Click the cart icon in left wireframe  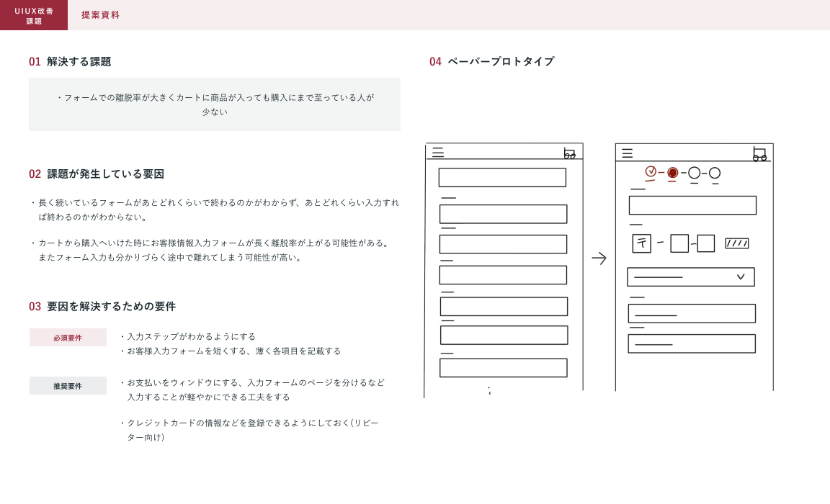tap(569, 153)
